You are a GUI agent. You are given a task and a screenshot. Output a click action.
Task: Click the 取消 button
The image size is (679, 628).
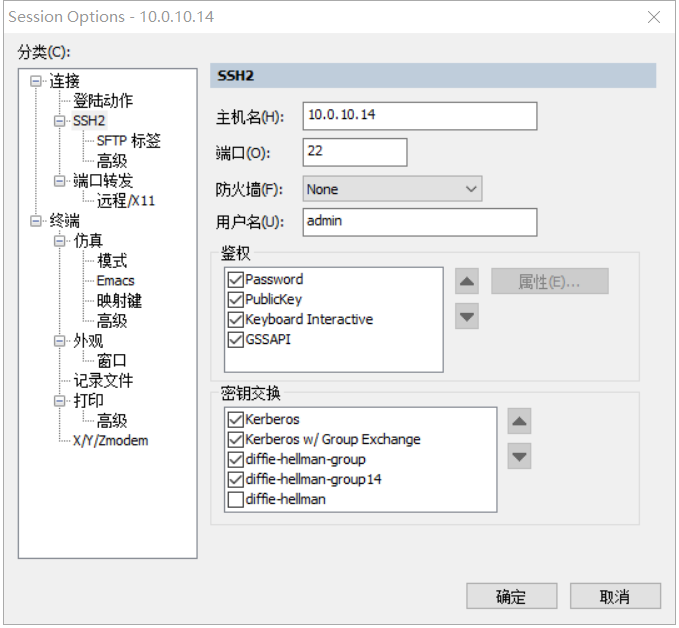click(x=615, y=597)
